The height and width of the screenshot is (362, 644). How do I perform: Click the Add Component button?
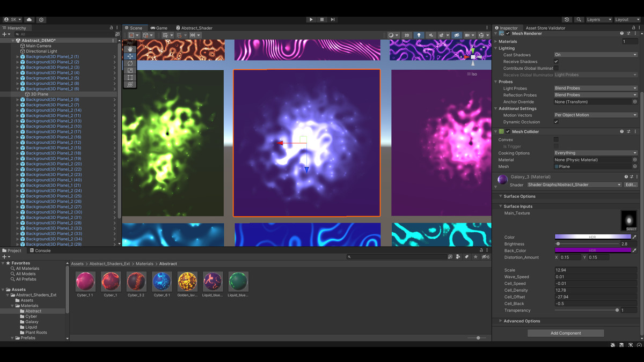566,333
